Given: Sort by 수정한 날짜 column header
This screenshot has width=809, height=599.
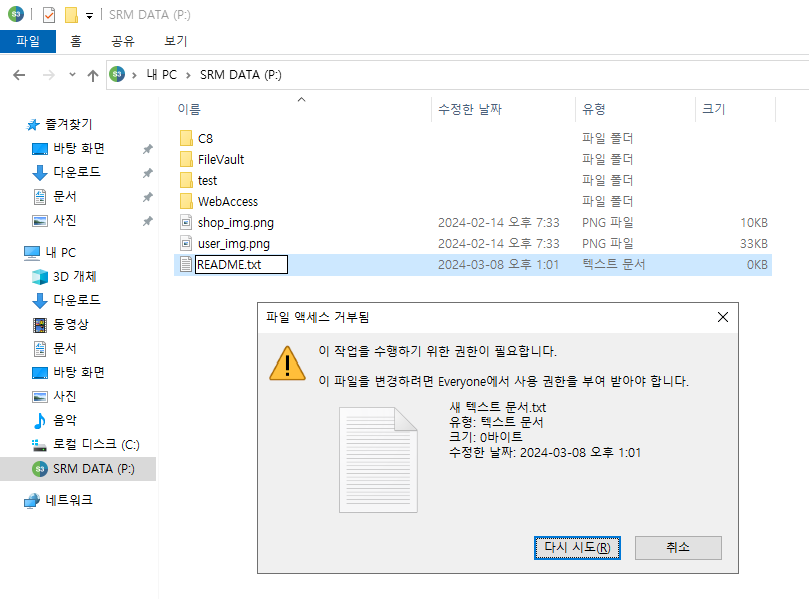Looking at the screenshot, I should [470, 109].
